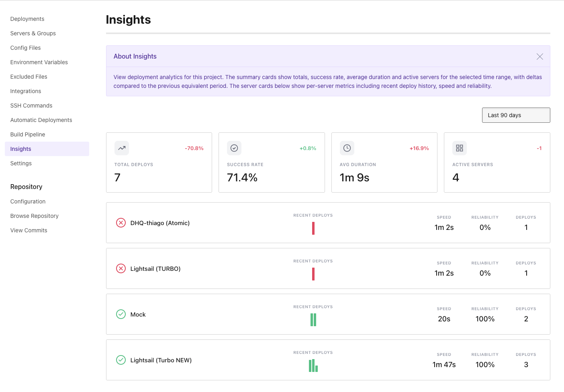Click the green success icon beside Mock server
This screenshot has height=392, width=564.
pos(121,314)
